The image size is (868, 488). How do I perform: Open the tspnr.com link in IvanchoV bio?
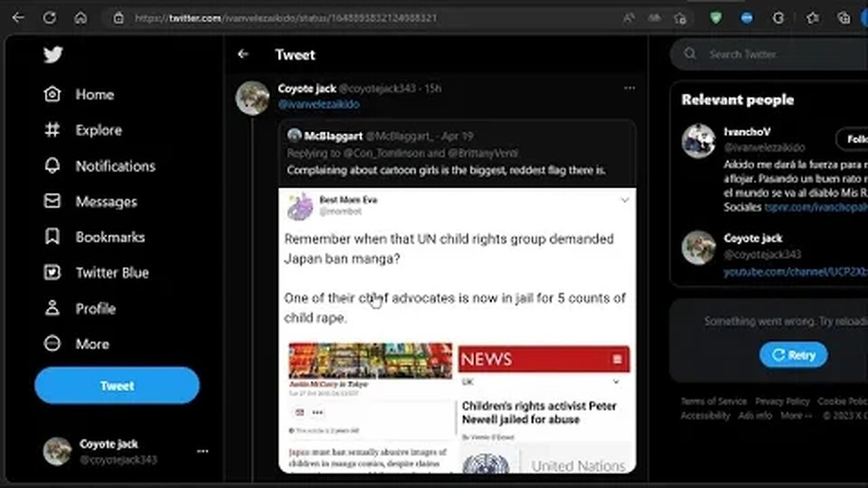(816, 207)
